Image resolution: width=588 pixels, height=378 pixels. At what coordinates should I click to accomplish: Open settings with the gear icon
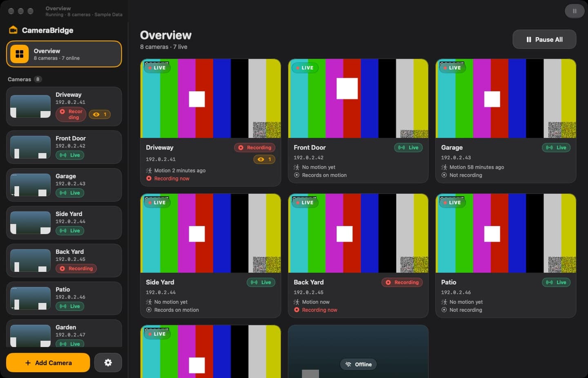coord(108,362)
